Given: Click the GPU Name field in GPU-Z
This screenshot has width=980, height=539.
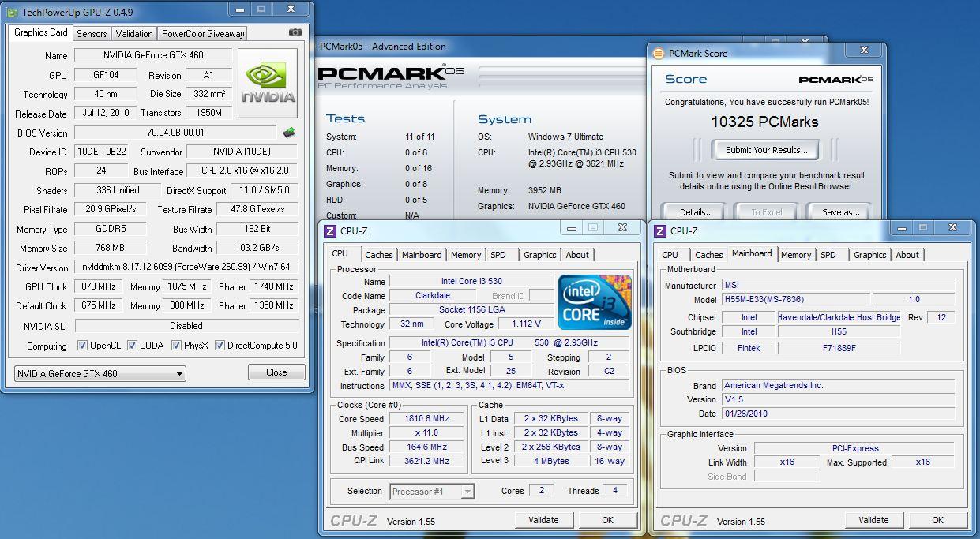Looking at the screenshot, I should click(x=152, y=55).
